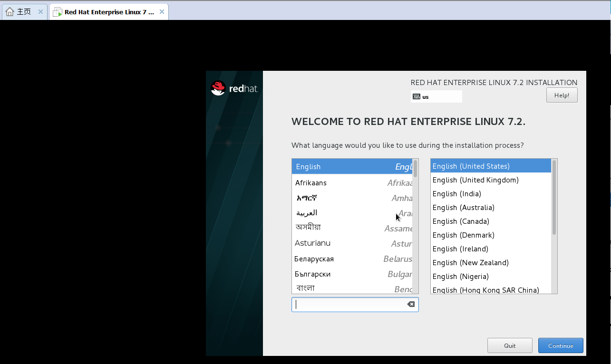Select Amharic language row
611x364 pixels.
[352, 198]
